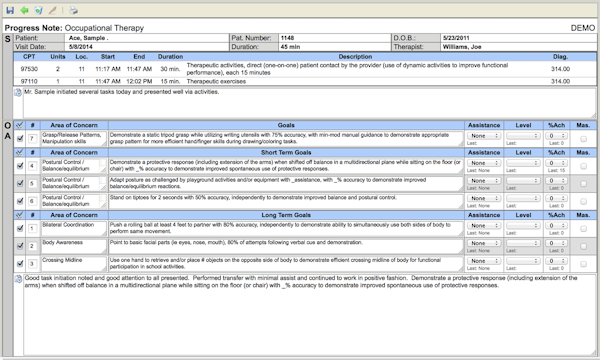Image resolution: width=600 pixels, height=360 pixels.
Task: Uncheck goal 4 Postural Control checkbox
Action: click(20, 166)
